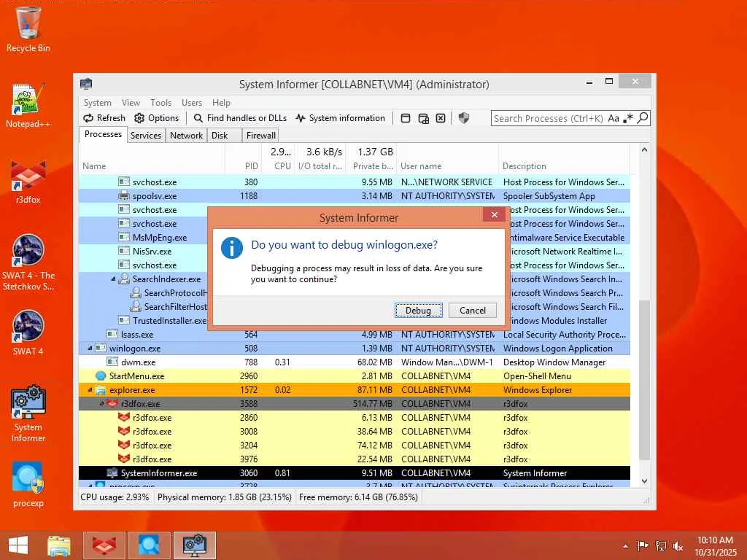Click the process list scrollbar thumb

tap(644, 380)
